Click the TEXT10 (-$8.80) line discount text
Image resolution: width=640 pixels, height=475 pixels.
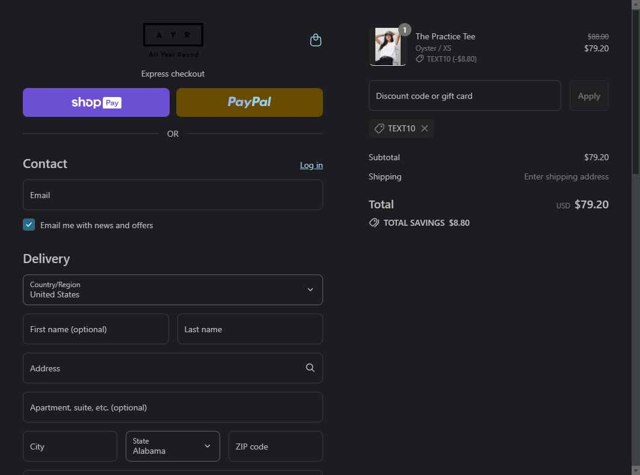point(451,59)
